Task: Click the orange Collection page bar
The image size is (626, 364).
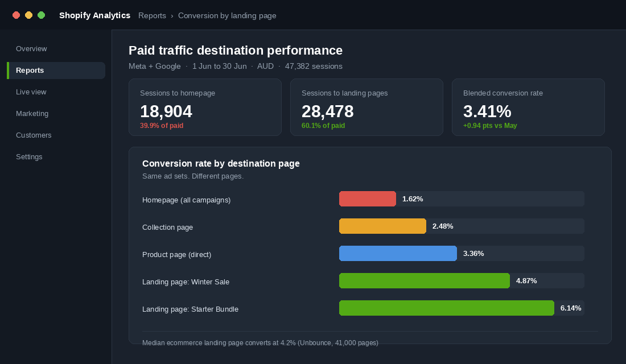Action: click(382, 226)
